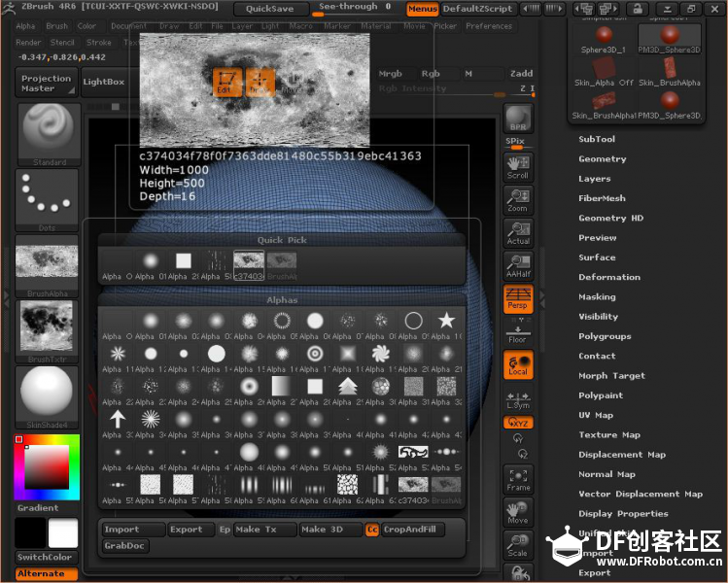Open the BrushTxtr texture thumbnail
The image size is (728, 583).
click(47, 331)
